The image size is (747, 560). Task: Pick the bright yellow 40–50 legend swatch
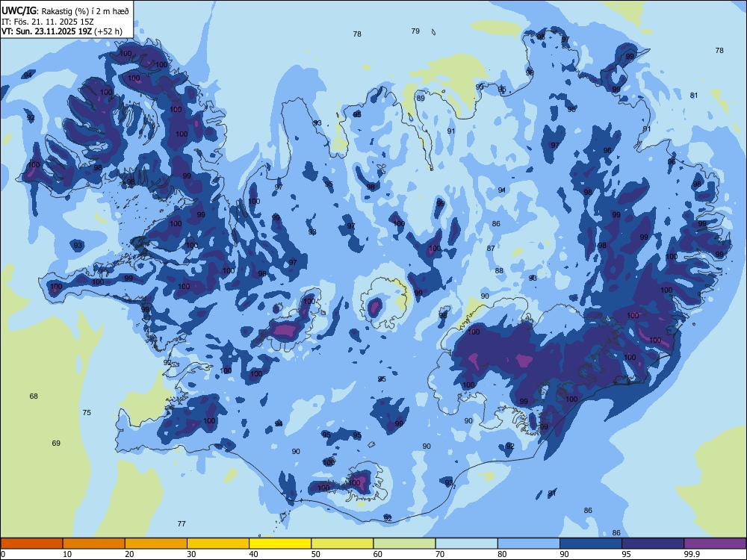(x=280, y=544)
